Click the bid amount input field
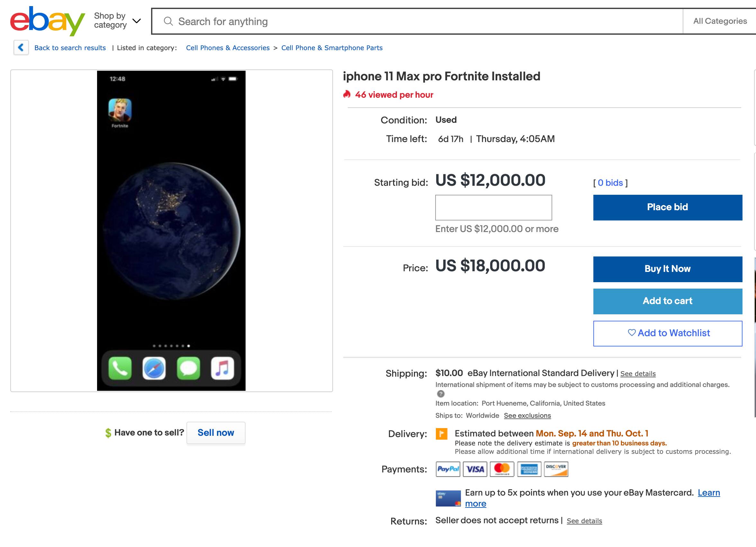Viewport: 756px width, 547px height. 493,207
